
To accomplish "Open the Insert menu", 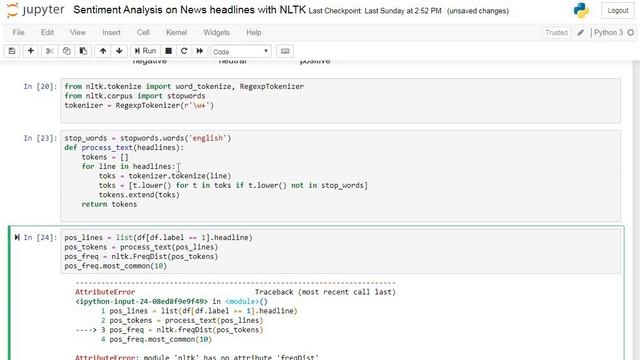I will (111, 33).
